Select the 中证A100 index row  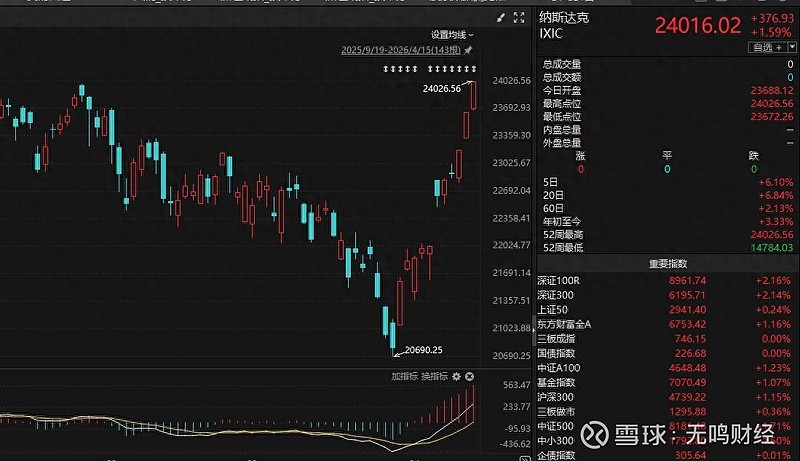pos(668,368)
